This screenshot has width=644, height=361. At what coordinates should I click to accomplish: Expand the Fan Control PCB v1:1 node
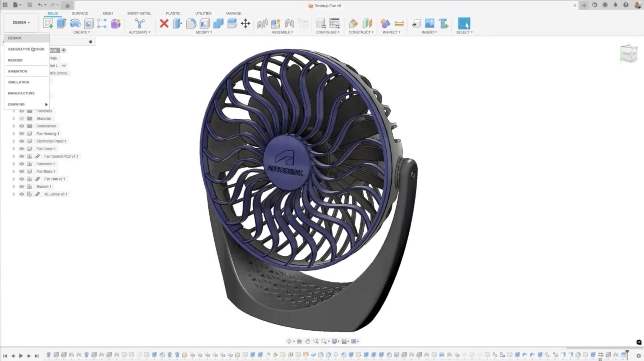(x=13, y=156)
